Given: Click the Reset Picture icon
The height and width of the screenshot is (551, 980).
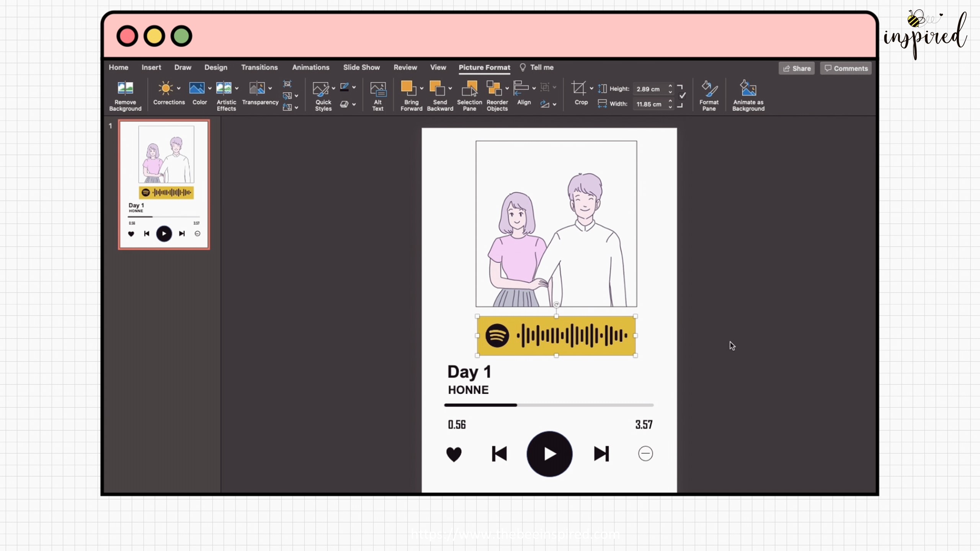Looking at the screenshot, I should click(287, 108).
